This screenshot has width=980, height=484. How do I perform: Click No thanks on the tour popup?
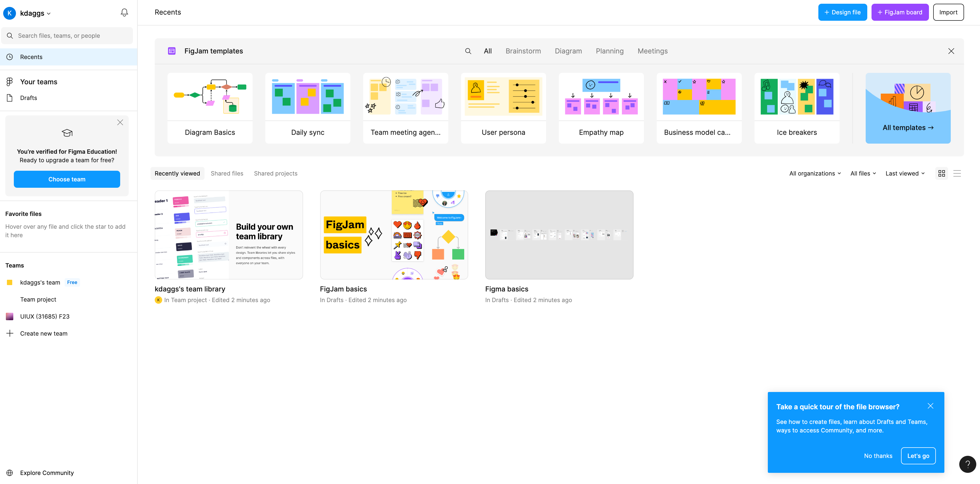[x=878, y=456]
